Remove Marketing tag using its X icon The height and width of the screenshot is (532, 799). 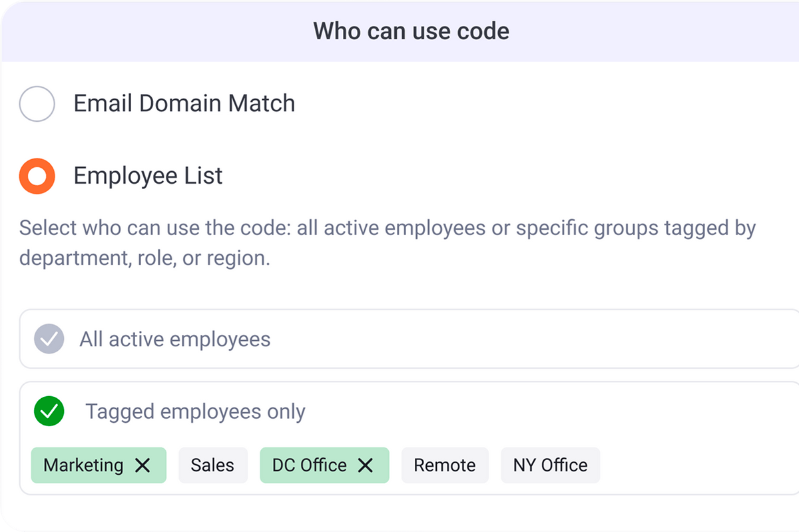point(142,465)
